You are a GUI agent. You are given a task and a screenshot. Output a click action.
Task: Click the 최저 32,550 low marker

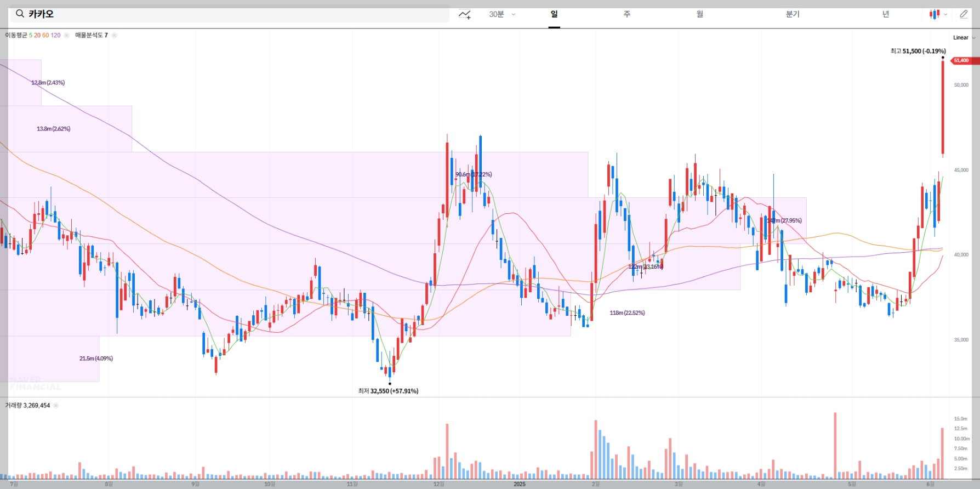click(388, 391)
